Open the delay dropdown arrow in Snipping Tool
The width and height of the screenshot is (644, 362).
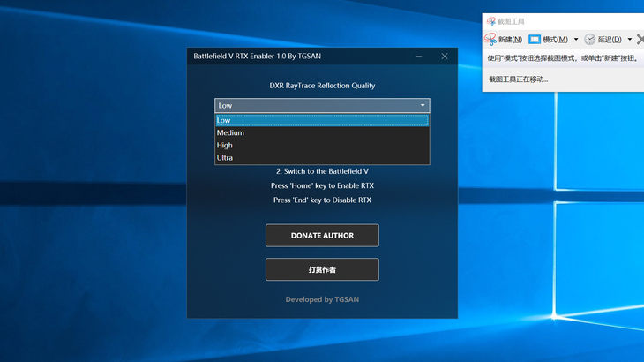[630, 40]
